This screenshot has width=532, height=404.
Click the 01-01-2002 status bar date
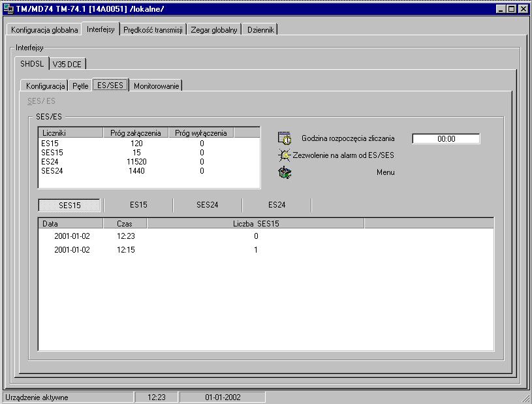[223, 397]
